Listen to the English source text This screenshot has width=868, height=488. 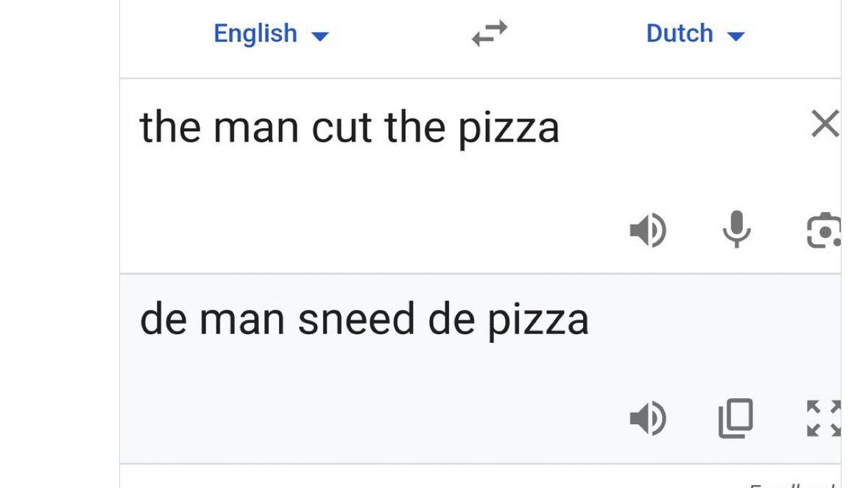click(648, 231)
